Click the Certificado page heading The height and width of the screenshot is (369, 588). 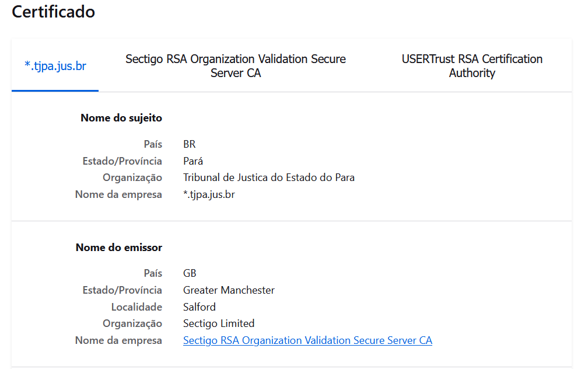coord(53,12)
